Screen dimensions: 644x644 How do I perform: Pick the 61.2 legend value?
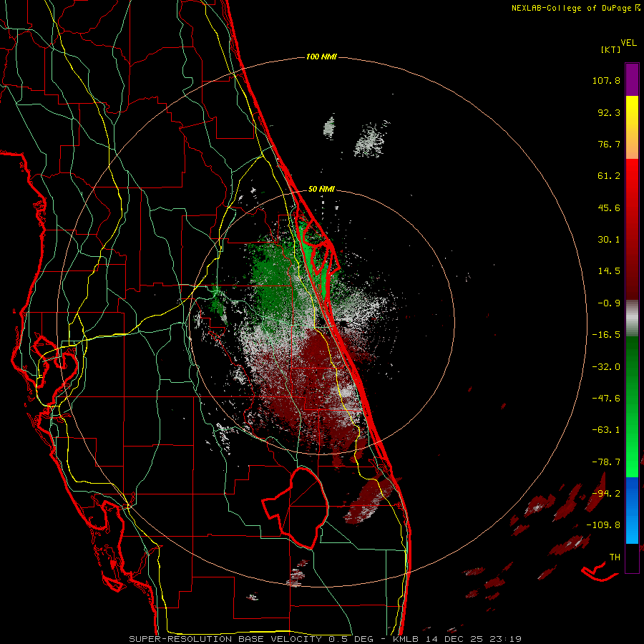point(609,176)
